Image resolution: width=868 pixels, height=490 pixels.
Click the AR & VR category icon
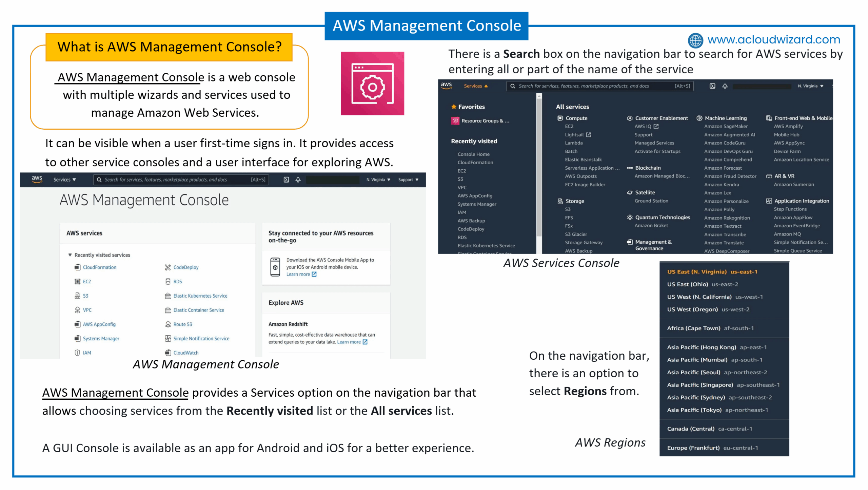coord(769,176)
